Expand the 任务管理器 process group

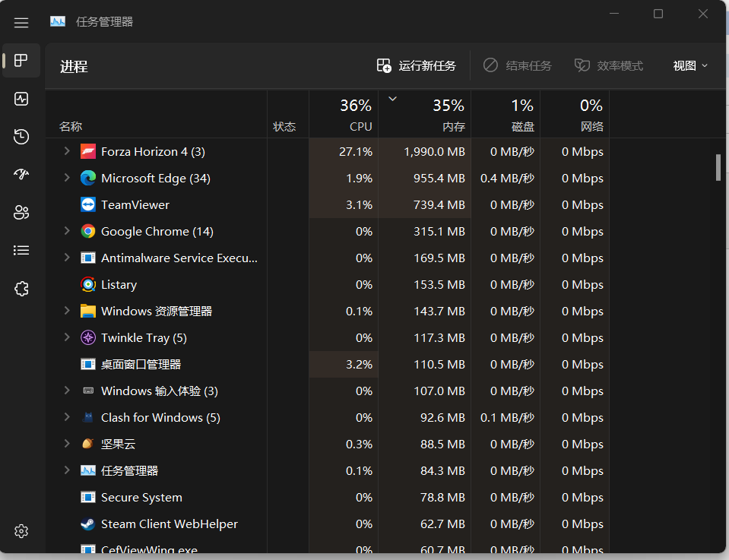pyautogui.click(x=67, y=470)
